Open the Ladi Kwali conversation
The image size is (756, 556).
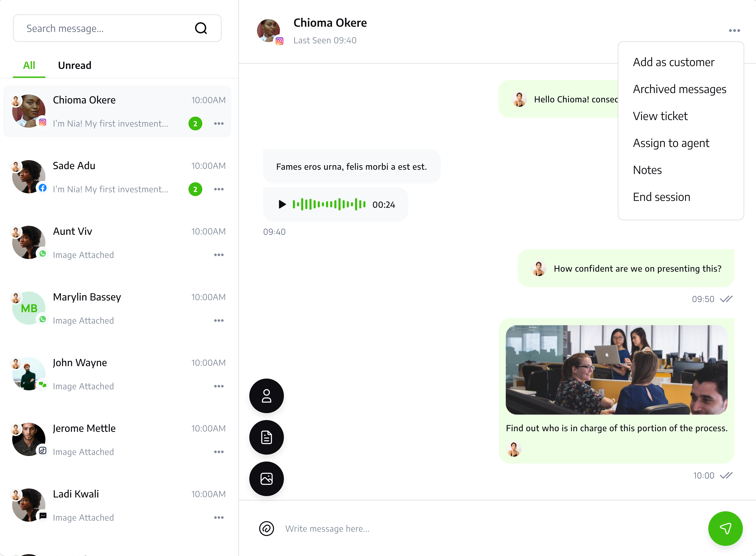117,505
